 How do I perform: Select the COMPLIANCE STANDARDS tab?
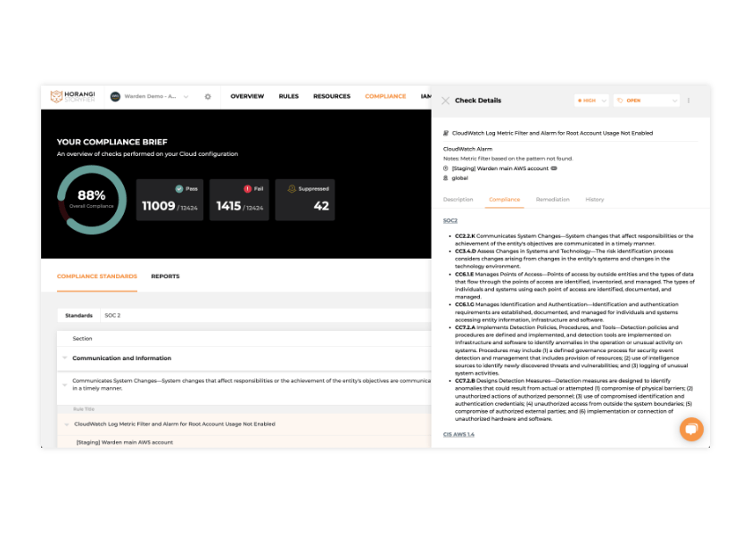pos(97,276)
